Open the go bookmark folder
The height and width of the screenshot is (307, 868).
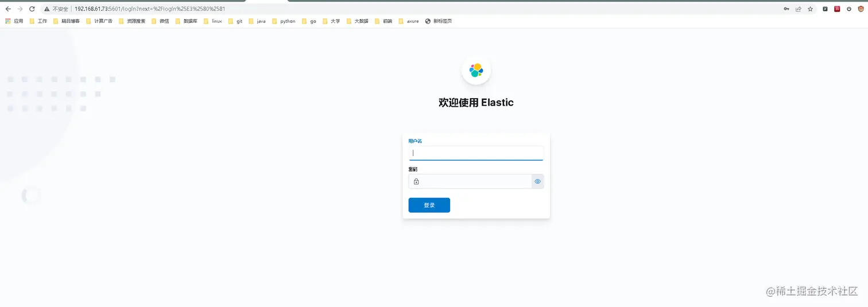point(309,21)
